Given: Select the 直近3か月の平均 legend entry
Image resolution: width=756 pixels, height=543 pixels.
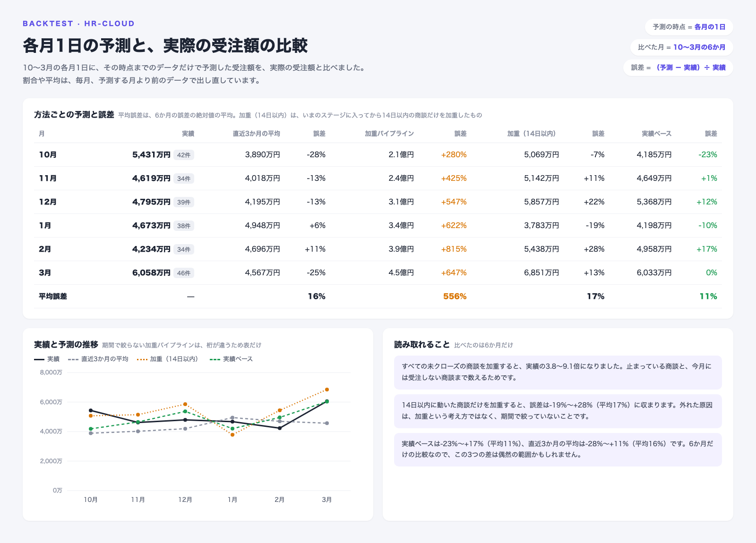Looking at the screenshot, I should pyautogui.click(x=98, y=359).
